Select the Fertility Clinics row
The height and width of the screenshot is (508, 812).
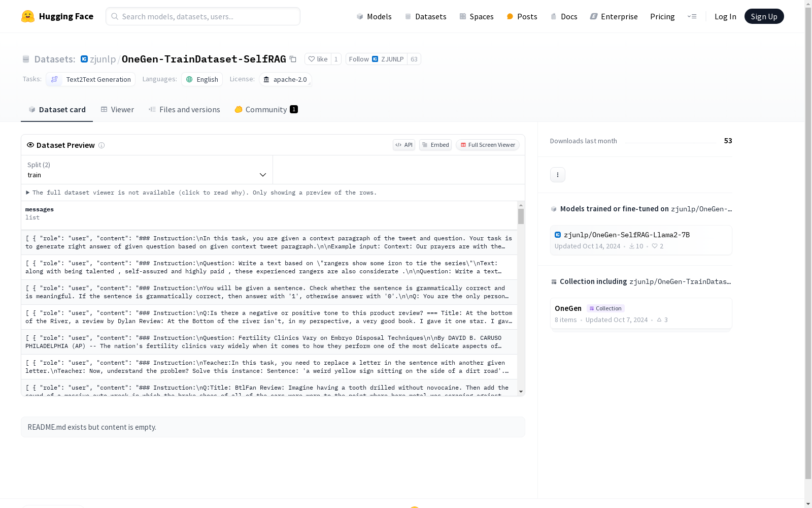point(269,342)
